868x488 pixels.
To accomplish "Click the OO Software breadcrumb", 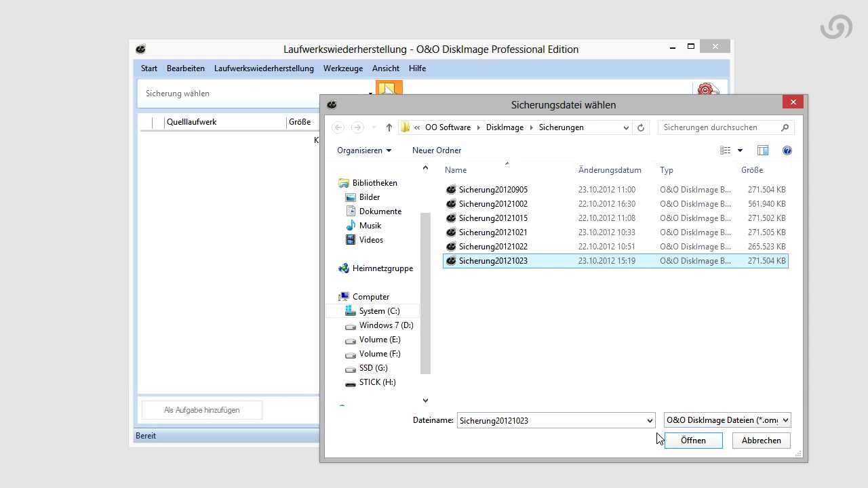I will pos(448,127).
